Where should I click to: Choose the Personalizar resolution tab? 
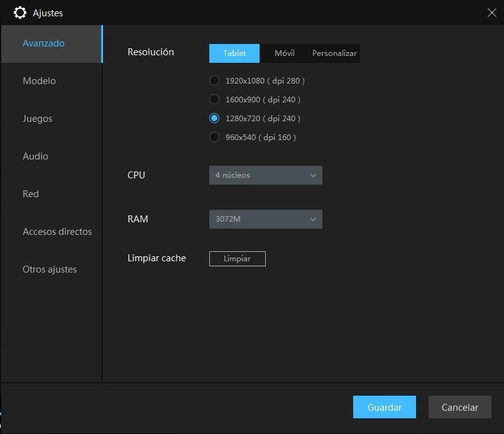[334, 53]
